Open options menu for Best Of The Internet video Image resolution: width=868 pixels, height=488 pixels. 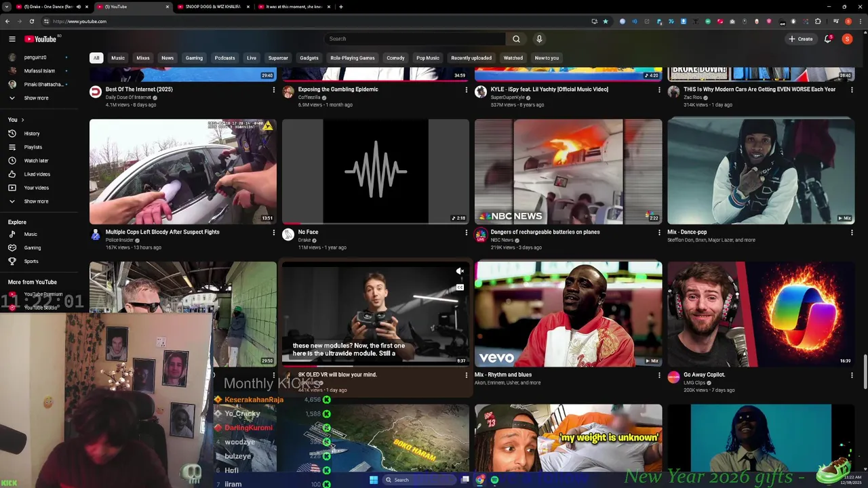[274, 89]
